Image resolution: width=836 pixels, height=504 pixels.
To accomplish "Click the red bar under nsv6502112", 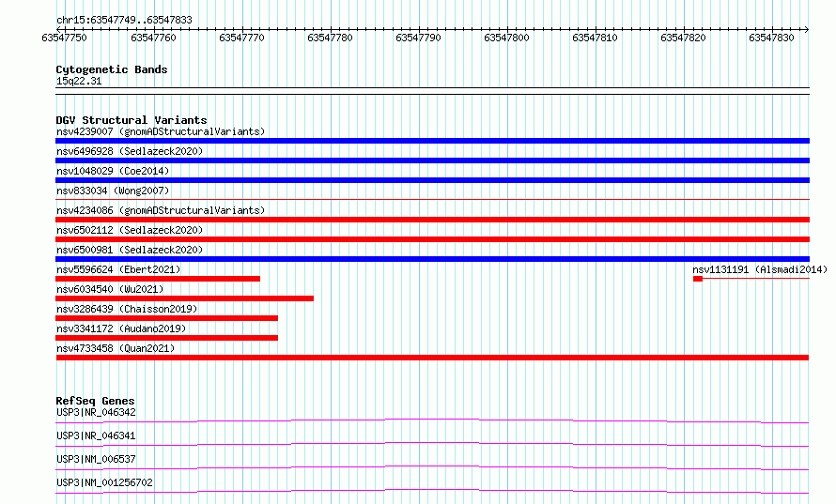I will point(432,239).
